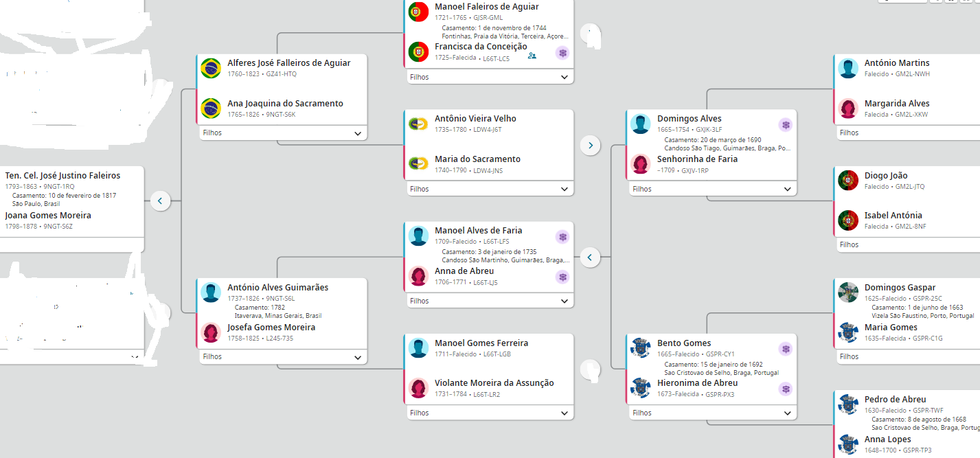Click the Brazil flag portrait of Alferes José Falleiros
Screen dimensions: 980x458
tap(211, 68)
